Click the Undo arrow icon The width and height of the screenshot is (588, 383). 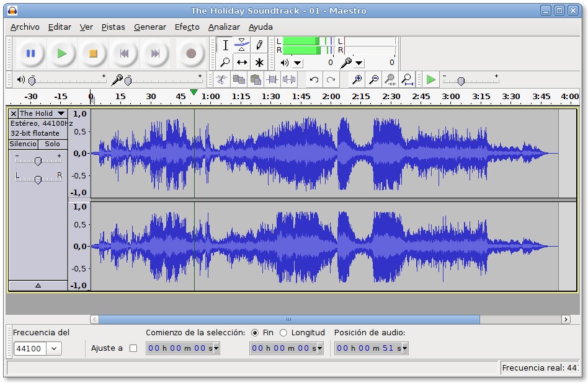(x=314, y=79)
